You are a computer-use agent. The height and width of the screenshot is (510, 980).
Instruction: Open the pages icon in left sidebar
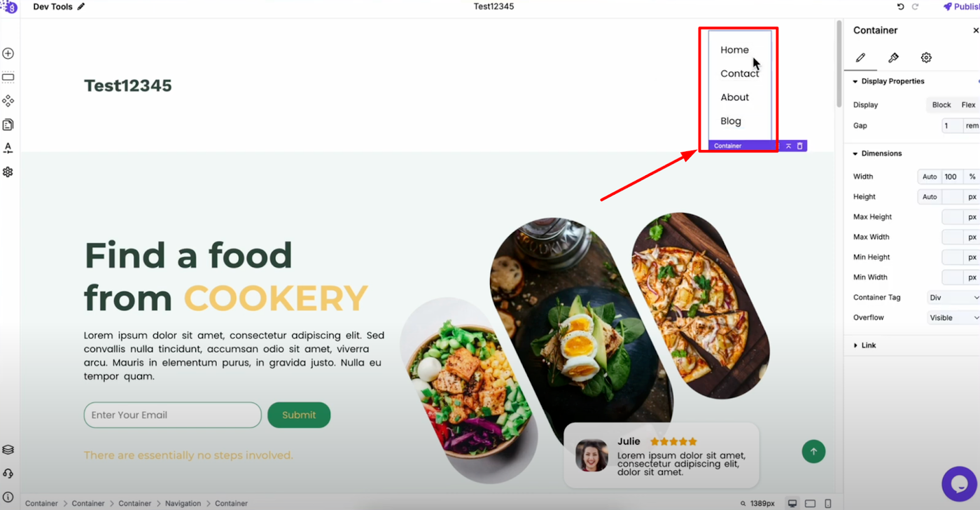point(8,125)
